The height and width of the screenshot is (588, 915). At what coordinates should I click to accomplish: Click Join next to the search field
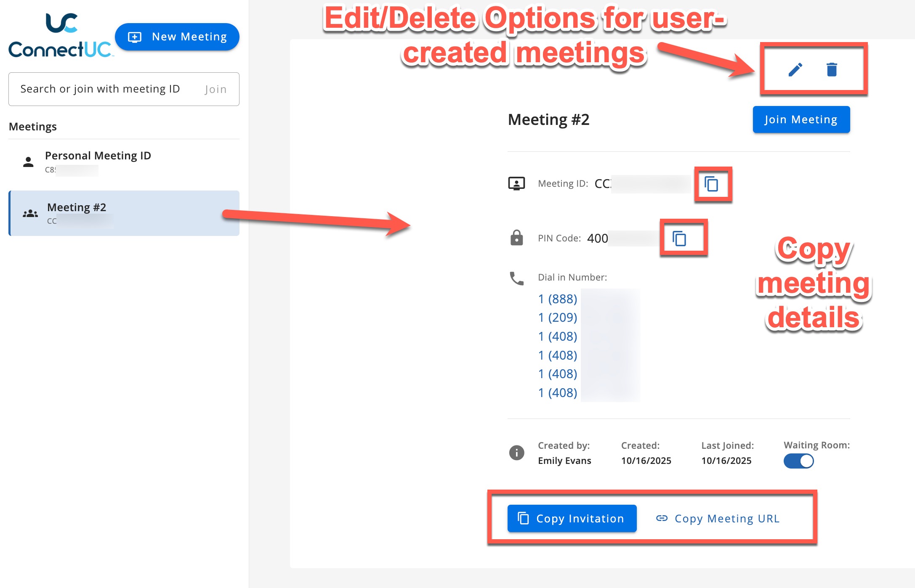click(x=216, y=89)
